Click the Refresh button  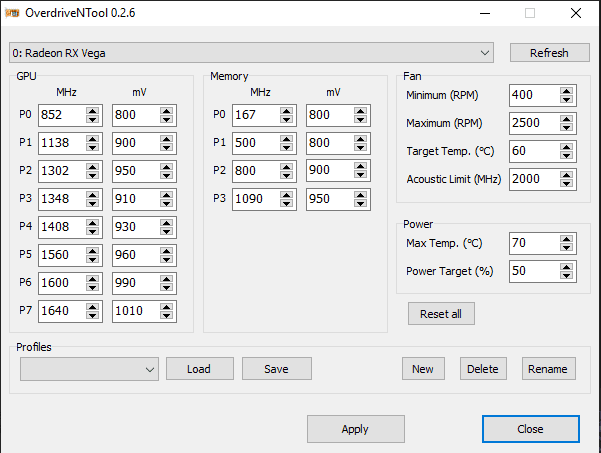(549, 53)
